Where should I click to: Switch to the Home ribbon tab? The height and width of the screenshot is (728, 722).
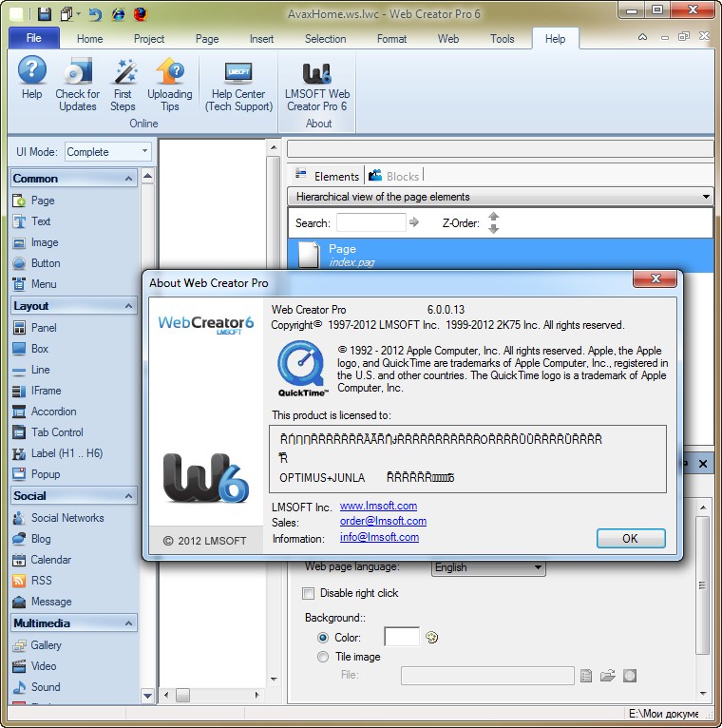tap(89, 39)
